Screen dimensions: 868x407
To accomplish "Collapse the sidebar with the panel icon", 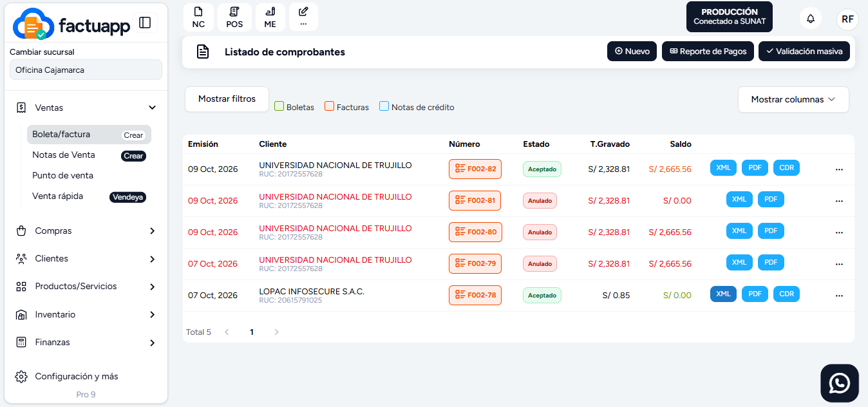I will [x=145, y=23].
